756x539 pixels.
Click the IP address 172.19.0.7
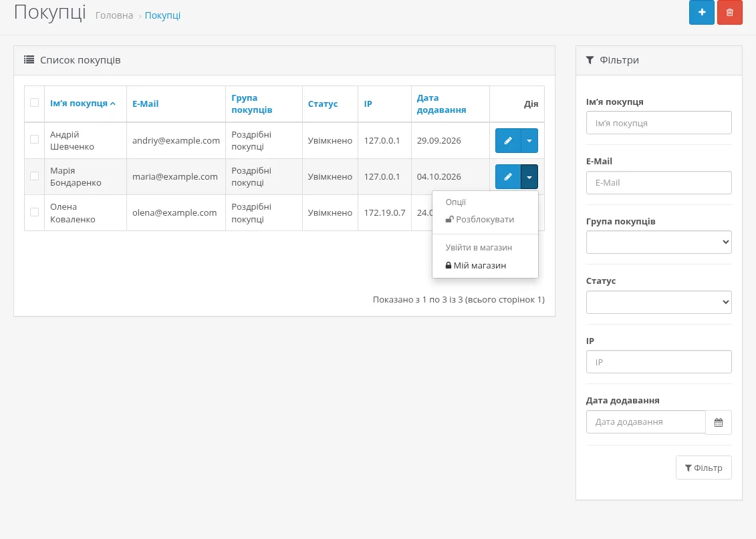click(x=384, y=213)
